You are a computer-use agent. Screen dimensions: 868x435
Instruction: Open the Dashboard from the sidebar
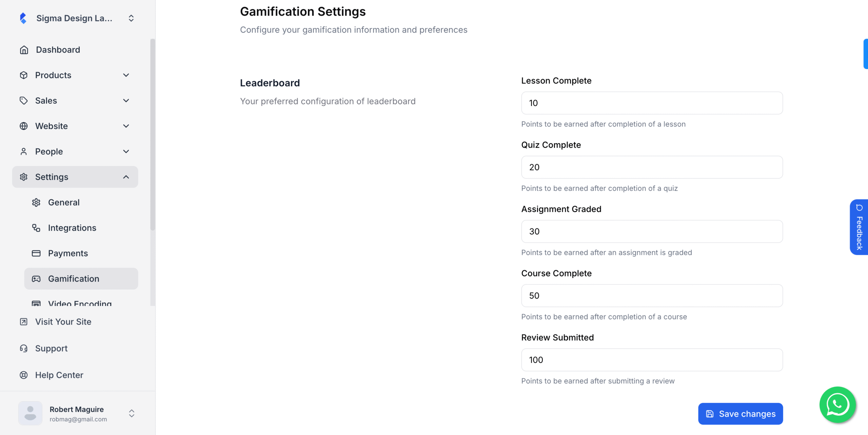pos(58,49)
